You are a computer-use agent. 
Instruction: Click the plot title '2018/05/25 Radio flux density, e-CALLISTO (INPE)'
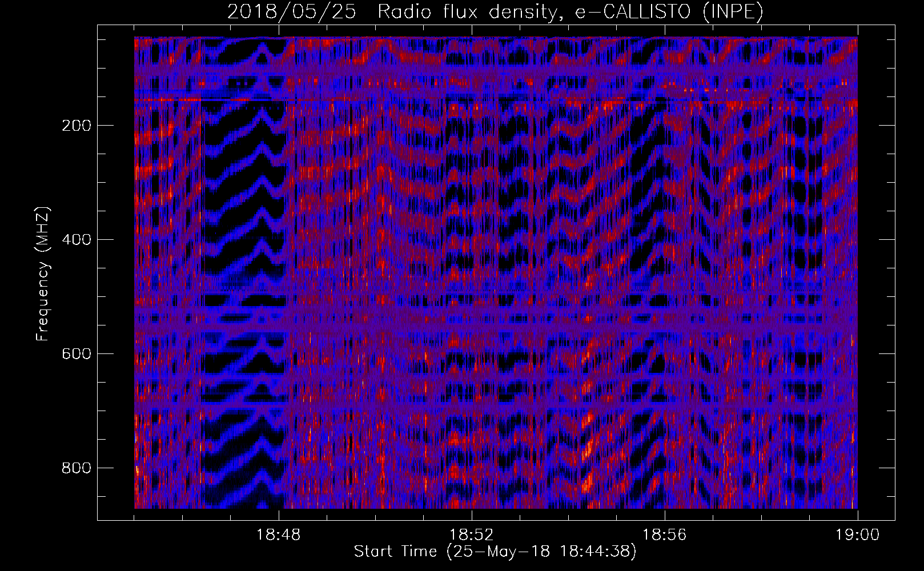click(495, 12)
